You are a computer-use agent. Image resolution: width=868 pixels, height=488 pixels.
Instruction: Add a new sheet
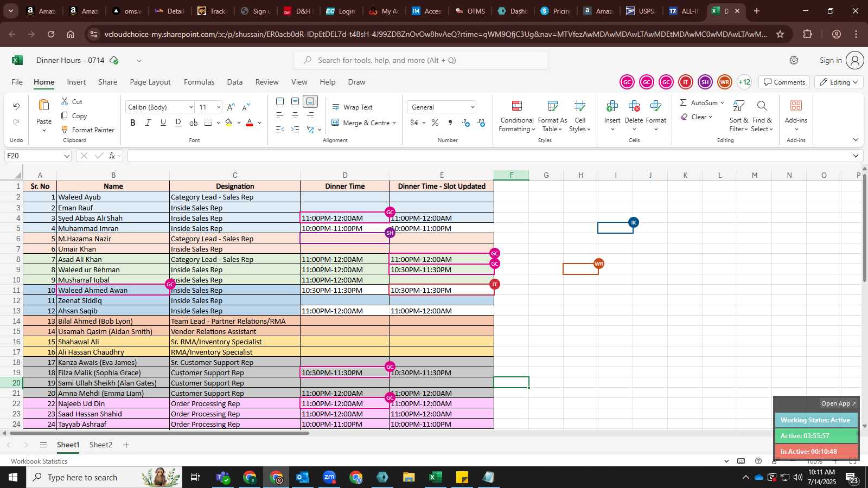pos(126,445)
